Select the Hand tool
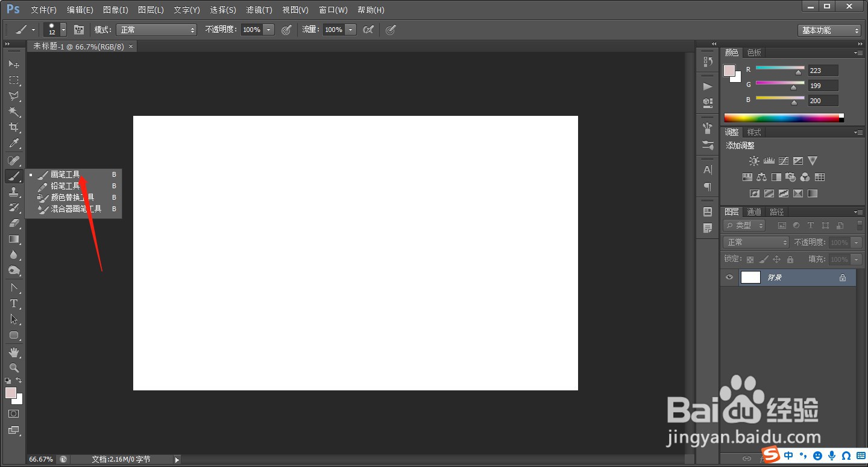Viewport: 868px width, 467px height. (14, 352)
